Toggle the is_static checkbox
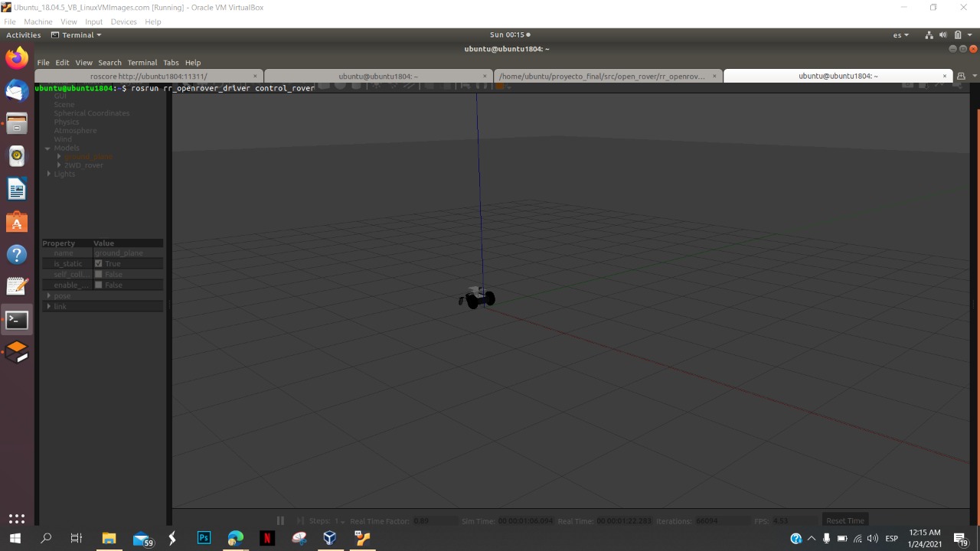 pyautogui.click(x=98, y=263)
